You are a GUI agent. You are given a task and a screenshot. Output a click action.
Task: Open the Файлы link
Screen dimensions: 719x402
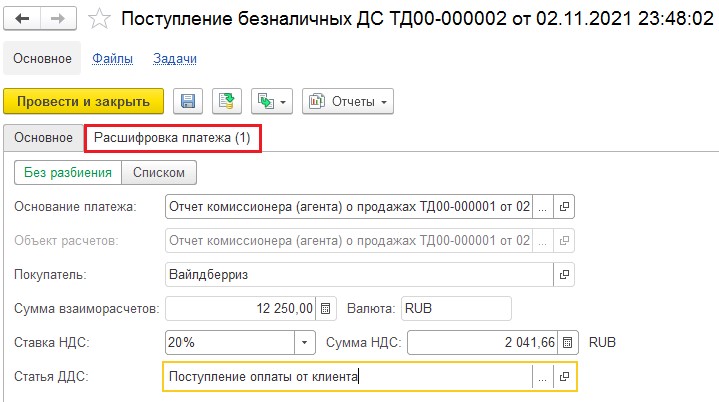(112, 59)
